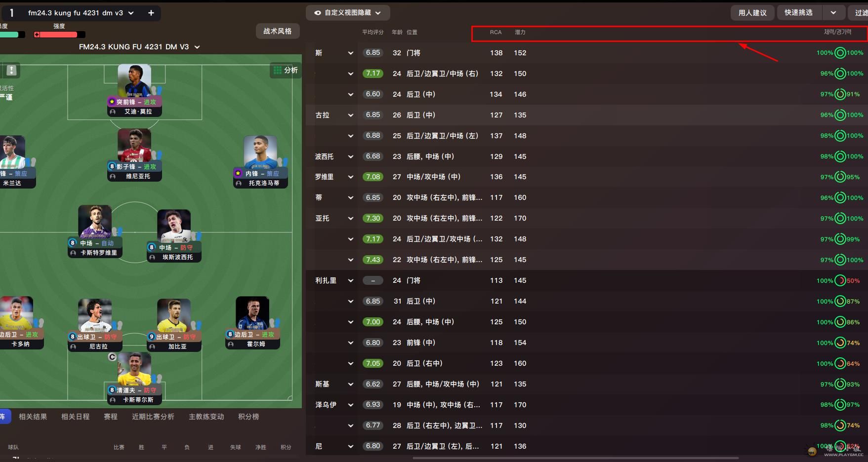Image resolution: width=868 pixels, height=462 pixels.
Task: Click the condition circle icon in first row
Action: pyautogui.click(x=840, y=53)
